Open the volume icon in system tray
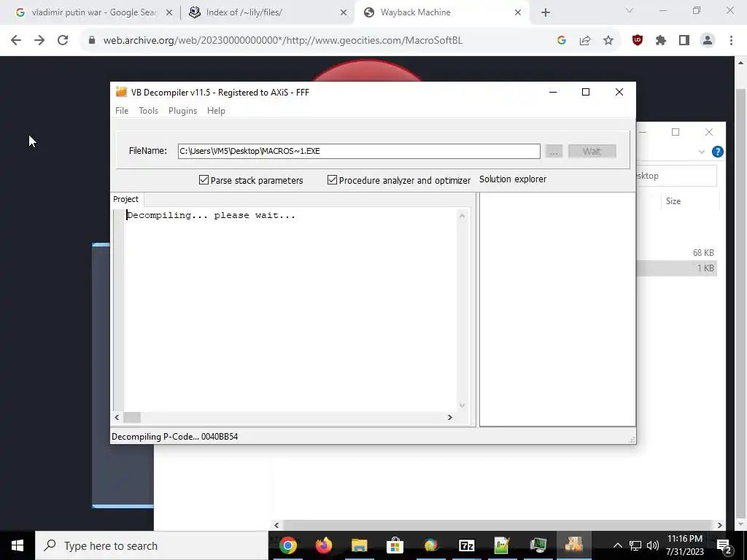This screenshot has width=747, height=560. (653, 545)
